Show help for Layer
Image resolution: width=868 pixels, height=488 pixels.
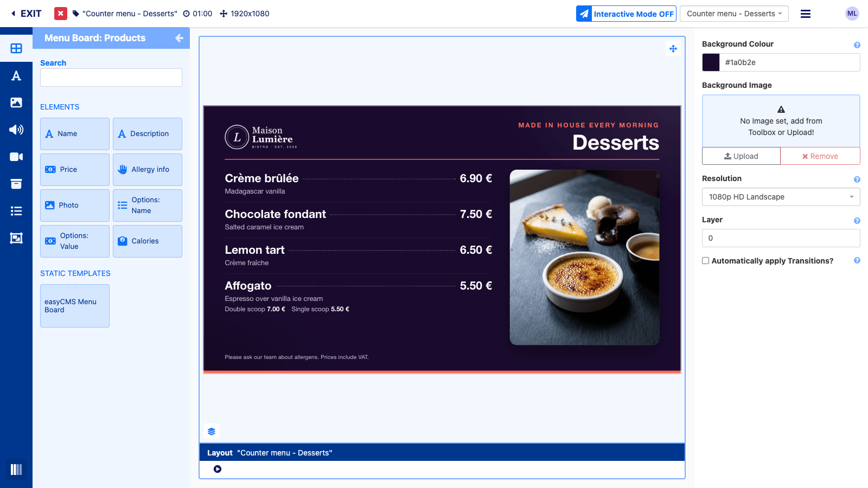click(x=857, y=221)
